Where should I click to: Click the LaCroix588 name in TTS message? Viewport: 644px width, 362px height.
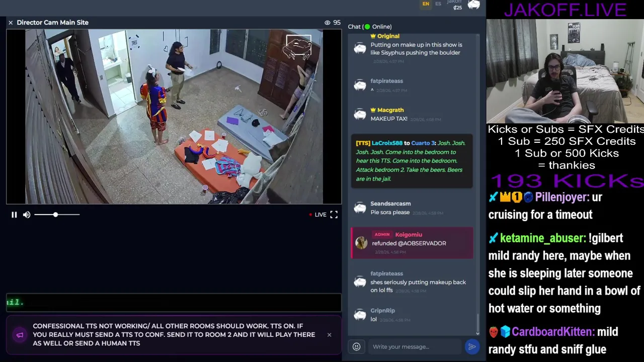click(387, 143)
